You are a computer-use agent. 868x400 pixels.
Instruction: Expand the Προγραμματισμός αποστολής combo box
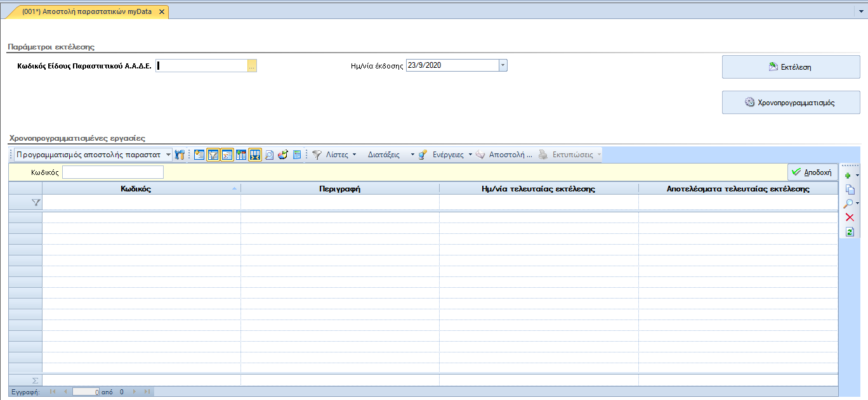[x=168, y=155]
